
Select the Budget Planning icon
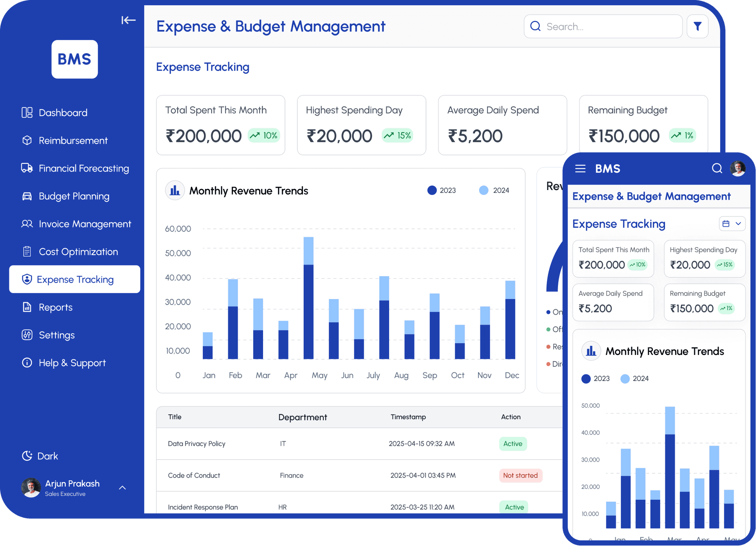tap(27, 196)
